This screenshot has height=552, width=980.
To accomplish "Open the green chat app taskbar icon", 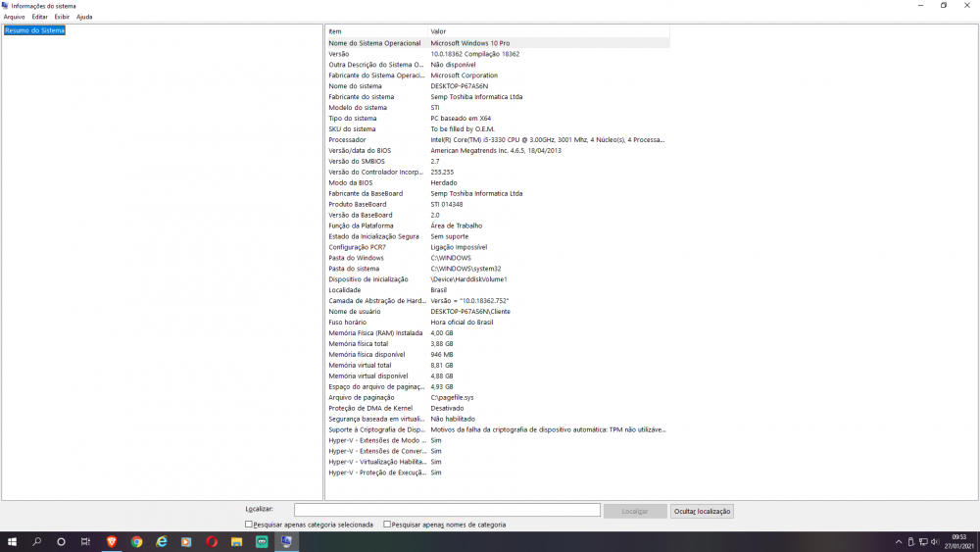I will point(262,542).
